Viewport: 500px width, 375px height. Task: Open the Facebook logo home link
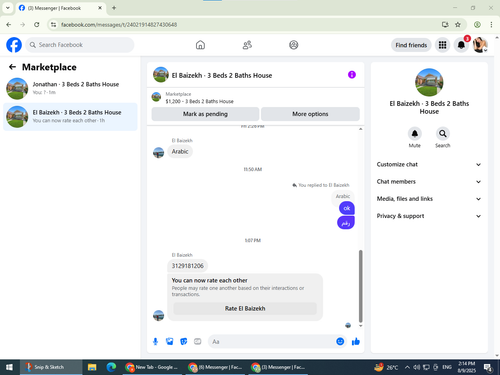click(x=14, y=45)
